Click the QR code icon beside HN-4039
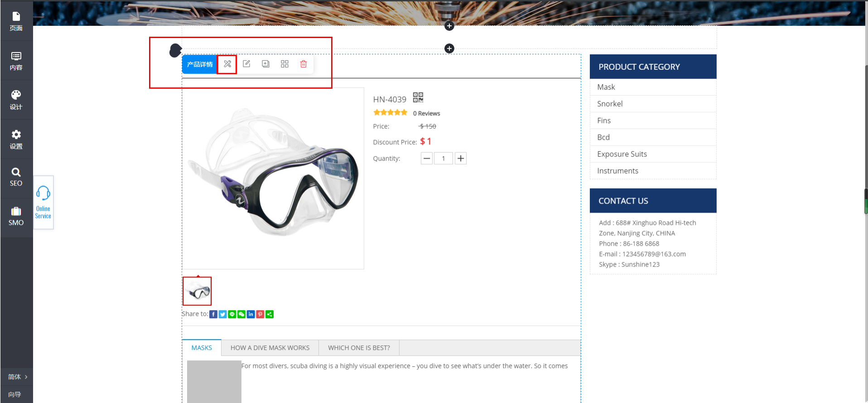This screenshot has width=868, height=403. [418, 97]
